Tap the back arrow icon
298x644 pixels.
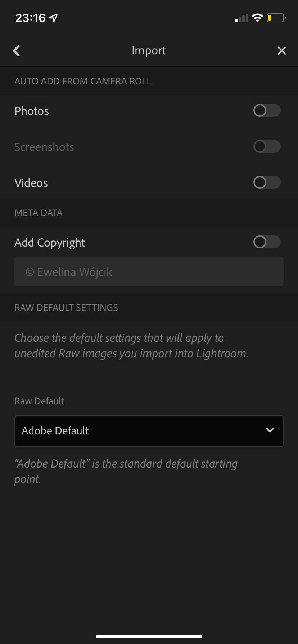[17, 51]
